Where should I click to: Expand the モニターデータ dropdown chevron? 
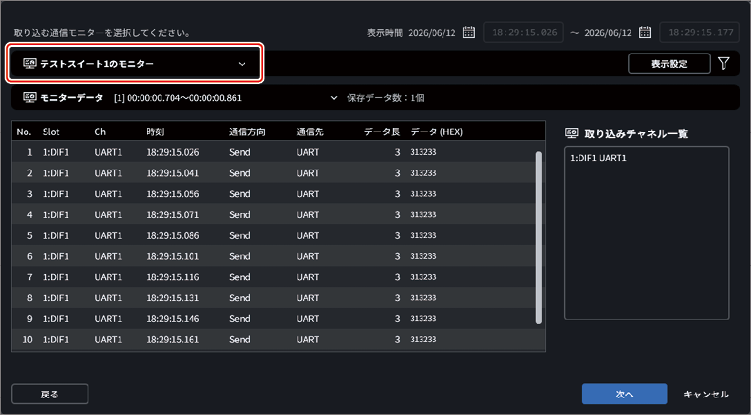tap(334, 98)
